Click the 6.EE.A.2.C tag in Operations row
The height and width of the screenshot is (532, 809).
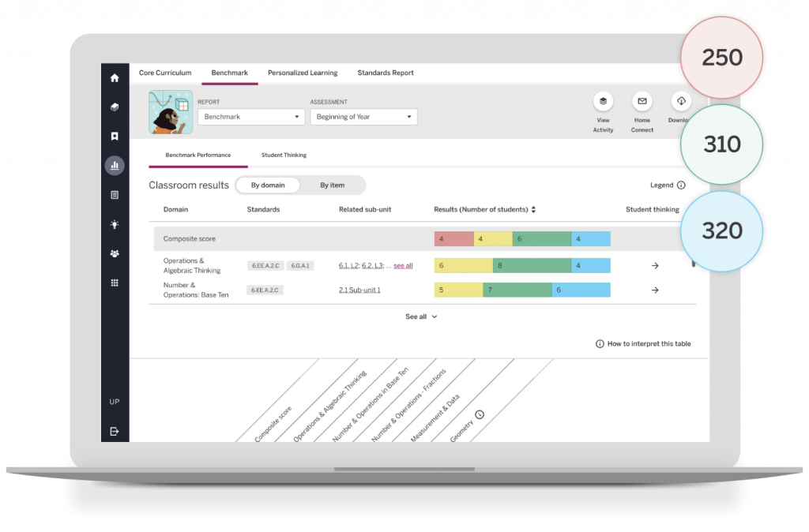coord(265,265)
